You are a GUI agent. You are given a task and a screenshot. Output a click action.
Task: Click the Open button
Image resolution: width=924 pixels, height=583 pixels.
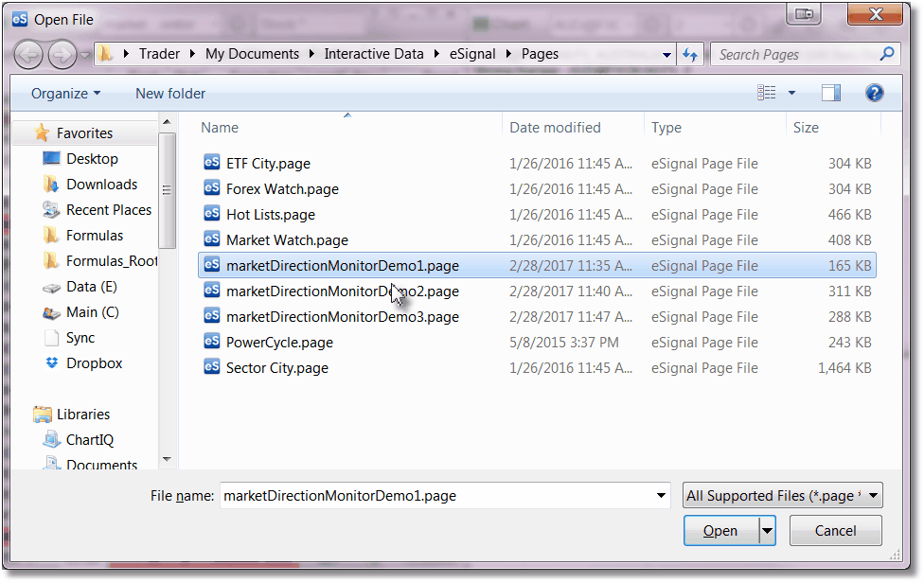pos(720,531)
